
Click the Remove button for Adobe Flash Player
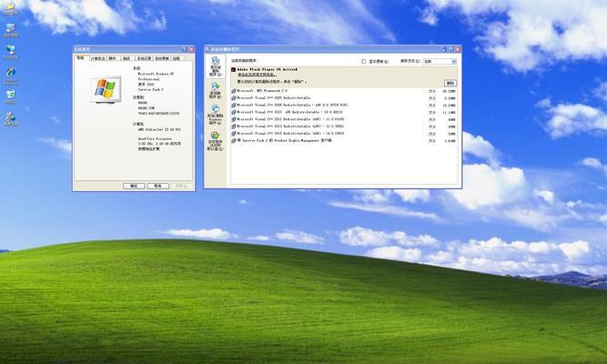pyautogui.click(x=450, y=83)
